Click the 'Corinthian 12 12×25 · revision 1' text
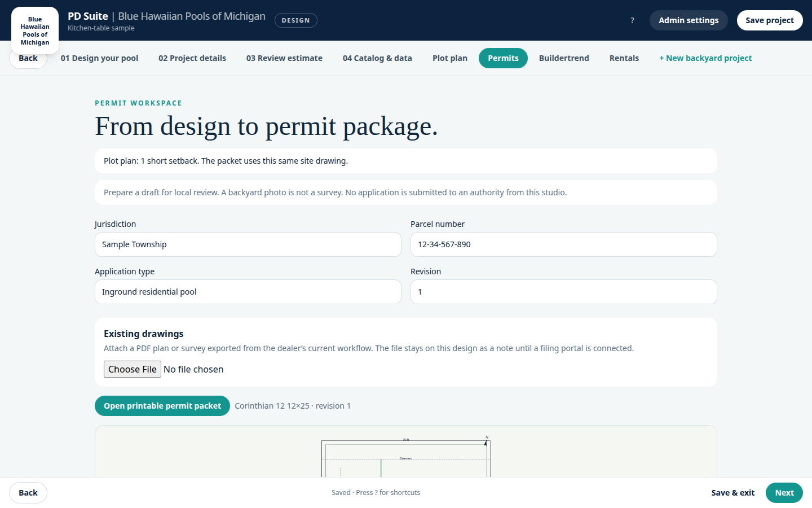 click(293, 406)
